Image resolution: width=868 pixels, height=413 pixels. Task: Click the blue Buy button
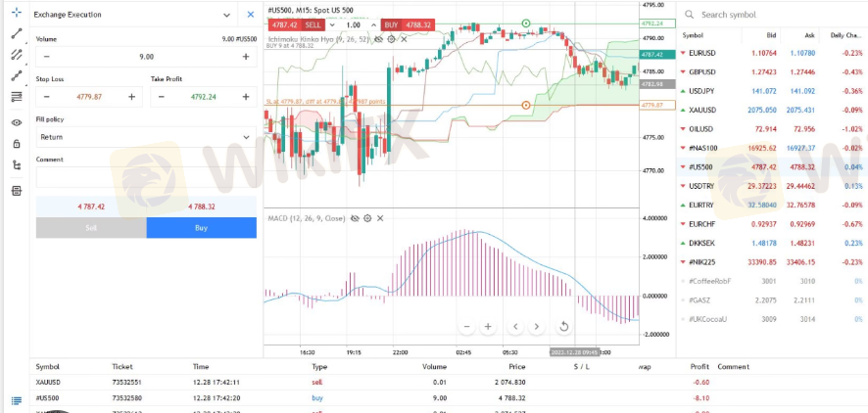tap(201, 227)
